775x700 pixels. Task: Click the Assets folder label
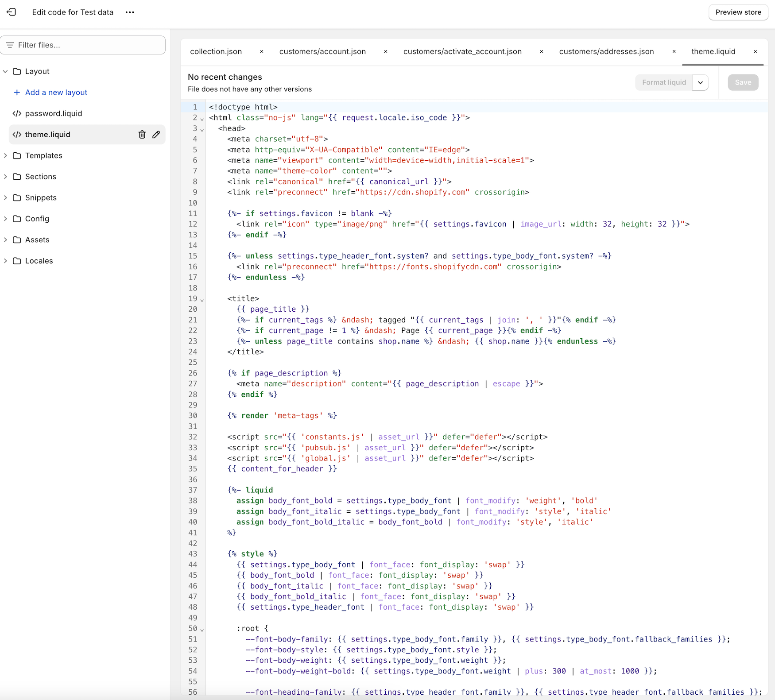[37, 240]
